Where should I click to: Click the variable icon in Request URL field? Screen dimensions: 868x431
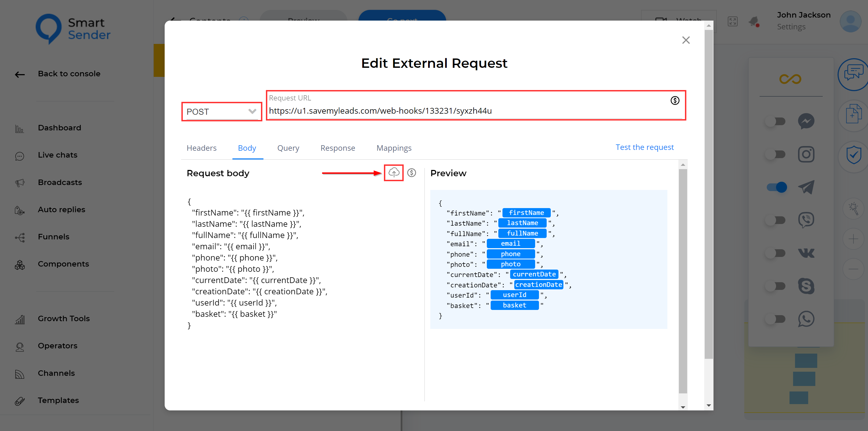(x=675, y=100)
